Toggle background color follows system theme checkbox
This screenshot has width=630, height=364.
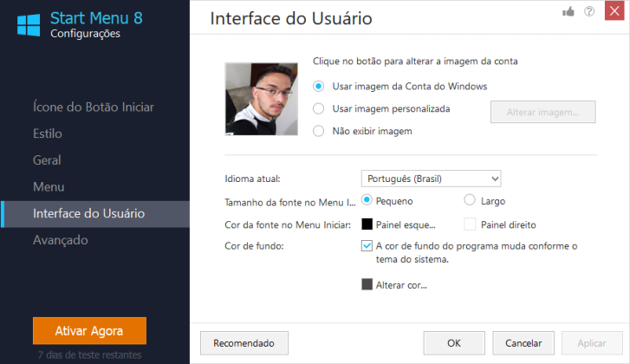[367, 245]
